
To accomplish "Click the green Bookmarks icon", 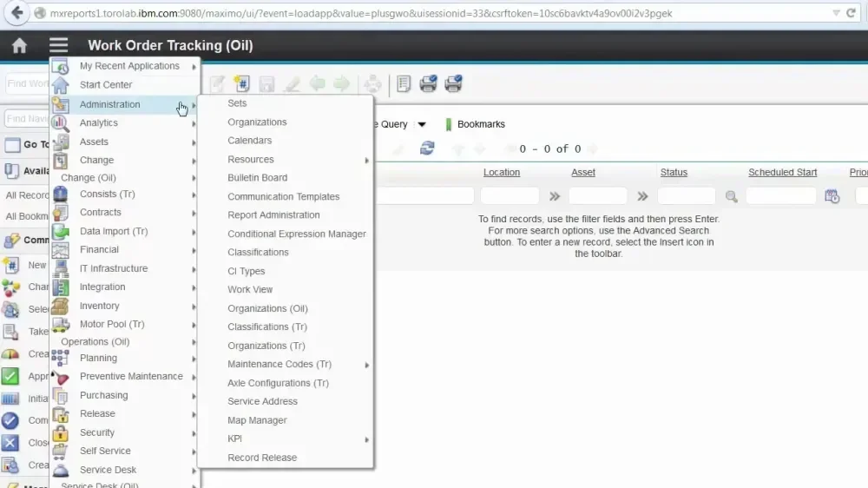I will point(449,124).
